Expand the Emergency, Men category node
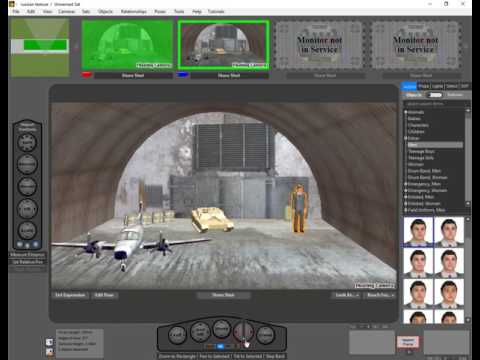Image resolution: width=480 pixels, height=360 pixels. pos(406,184)
